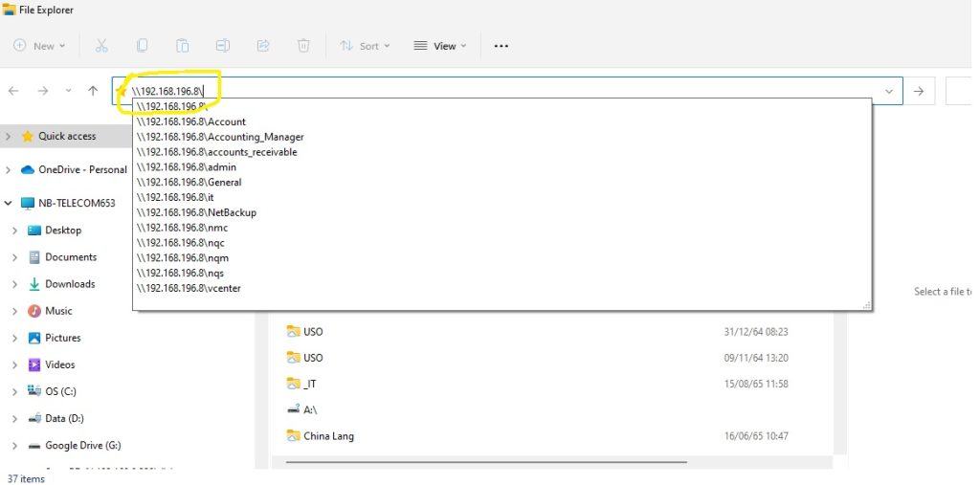Click the Back arrow navigation button

point(13,91)
